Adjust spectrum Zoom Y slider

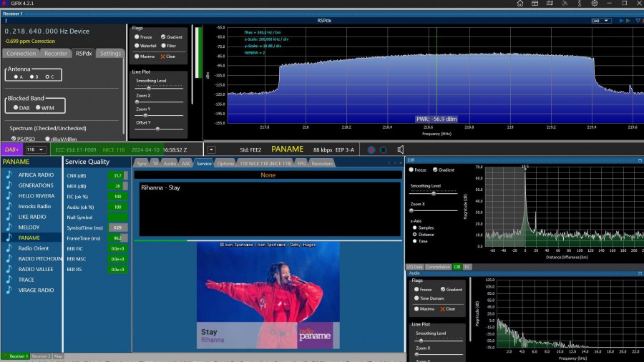click(x=159, y=115)
